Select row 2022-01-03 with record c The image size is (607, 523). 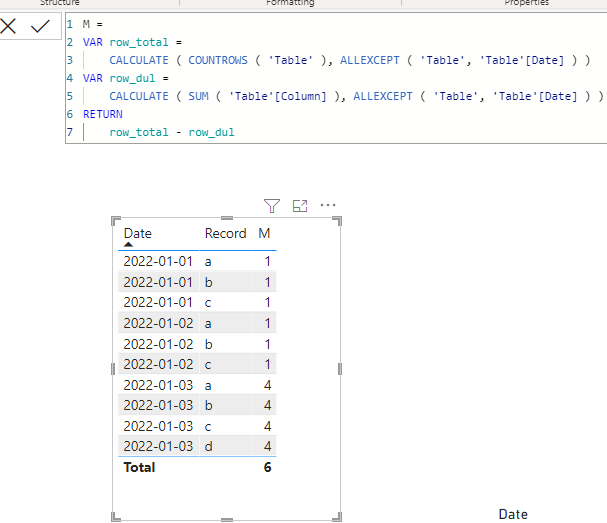(x=197, y=426)
